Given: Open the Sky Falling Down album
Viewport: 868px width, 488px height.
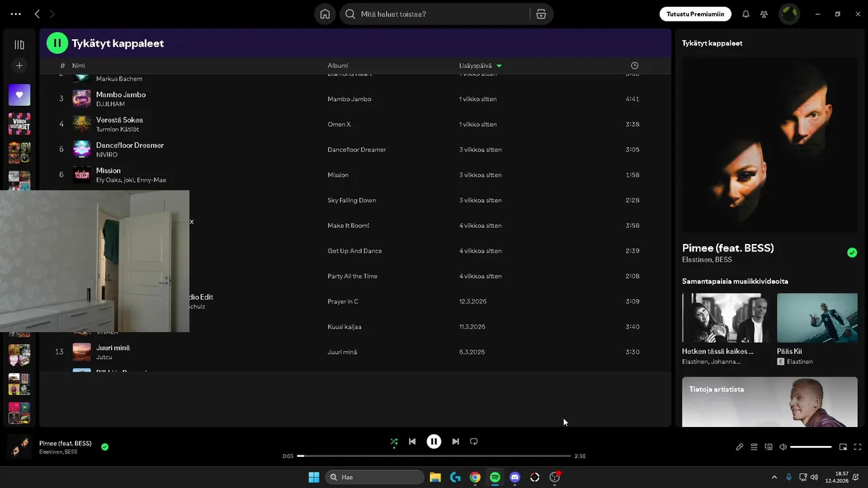Looking at the screenshot, I should click(x=352, y=200).
